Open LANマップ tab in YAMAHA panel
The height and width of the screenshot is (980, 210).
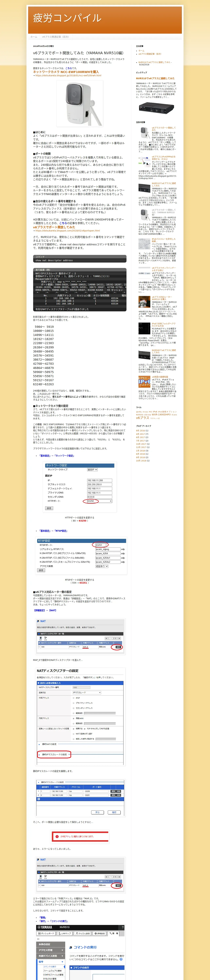coord(65,933)
